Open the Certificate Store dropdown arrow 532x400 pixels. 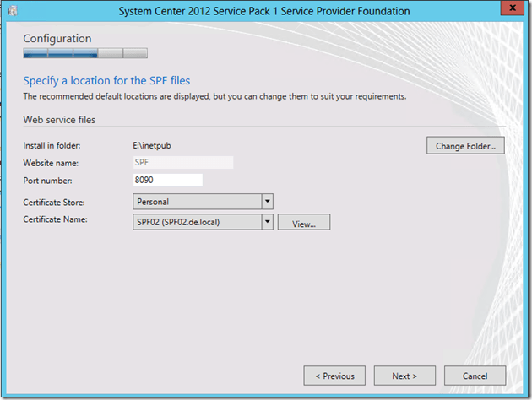268,202
